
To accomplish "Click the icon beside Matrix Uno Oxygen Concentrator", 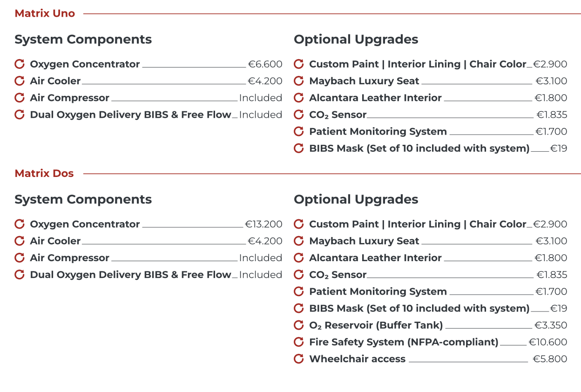I will pos(20,64).
